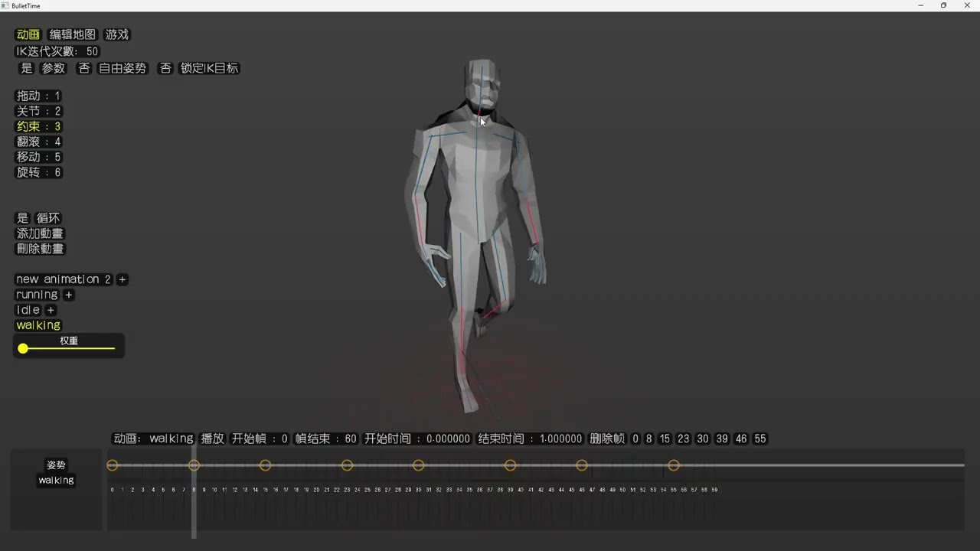Delete keyframe 15 via 删除帧 list
Screen dimensions: 980x551
665,439
